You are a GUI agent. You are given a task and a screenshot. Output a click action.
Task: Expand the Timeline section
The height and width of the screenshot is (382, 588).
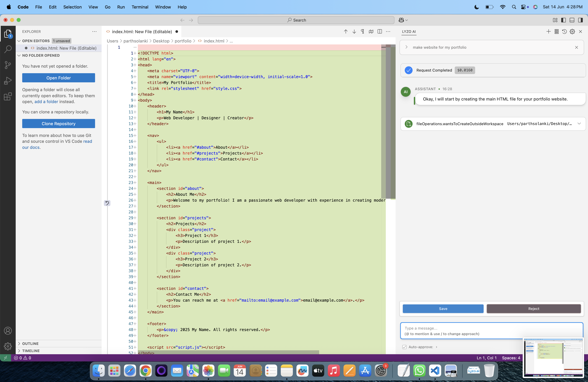click(x=31, y=351)
